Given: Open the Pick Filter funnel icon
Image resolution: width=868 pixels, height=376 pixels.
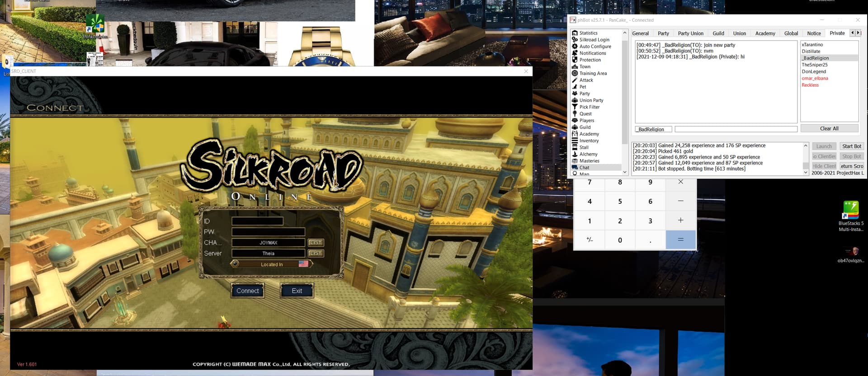Looking at the screenshot, I should (x=575, y=107).
